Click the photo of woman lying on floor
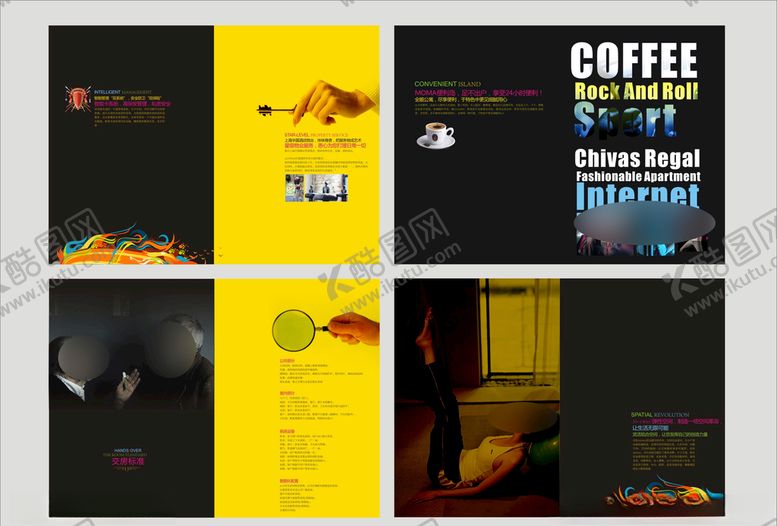 click(x=477, y=398)
